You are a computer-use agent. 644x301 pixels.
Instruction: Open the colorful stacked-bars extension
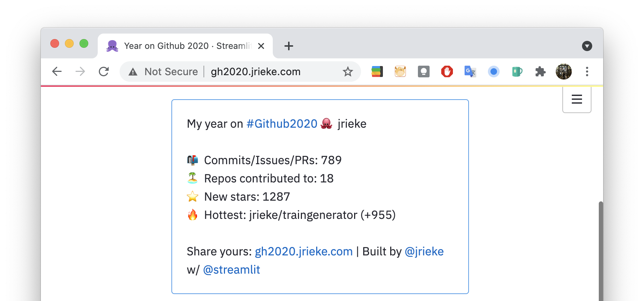click(377, 72)
